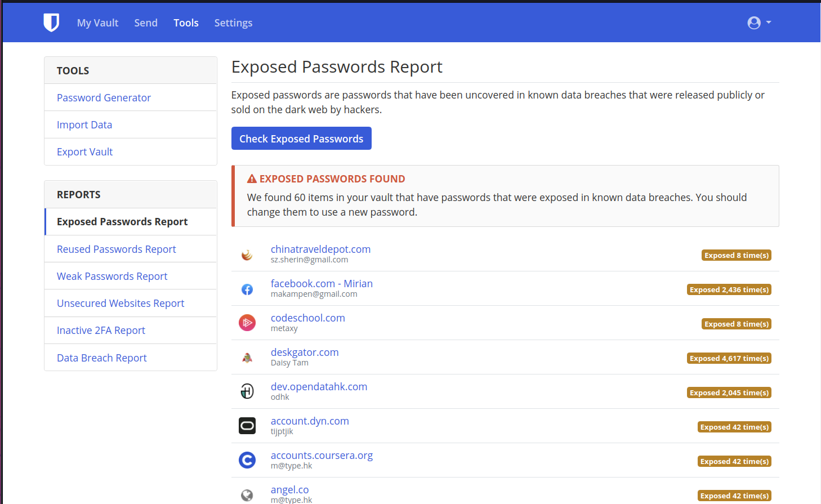821x504 pixels.
Task: Click the angel.co globe icon
Action: tap(247, 494)
